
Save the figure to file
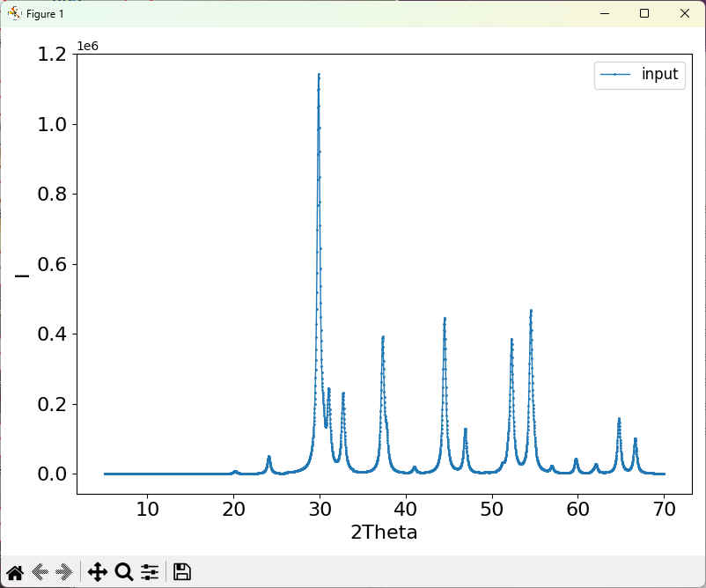coord(182,572)
